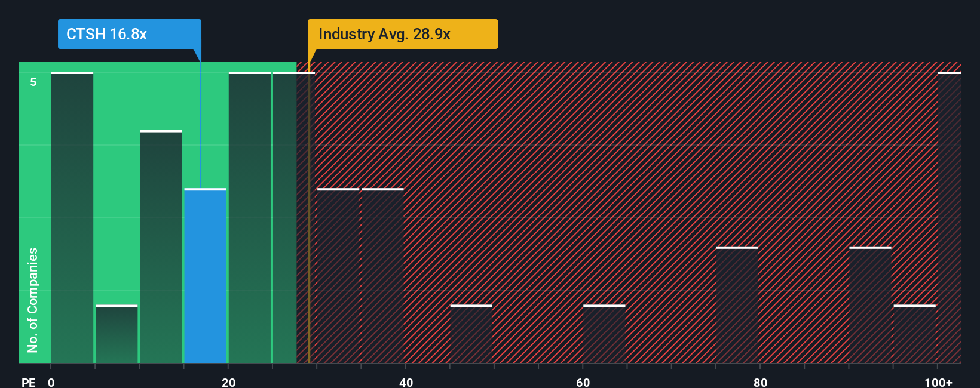Click the y-axis value 5
Image resolution: width=980 pixels, height=388 pixels.
[x=33, y=82]
